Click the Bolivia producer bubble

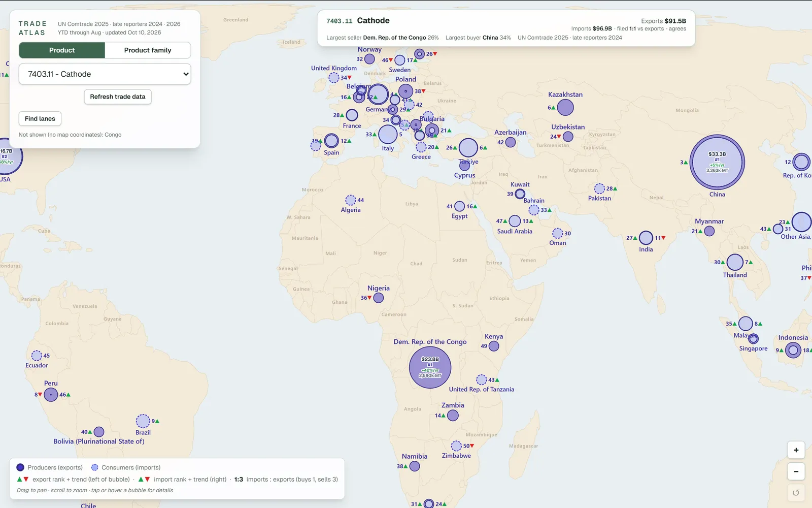click(99, 432)
